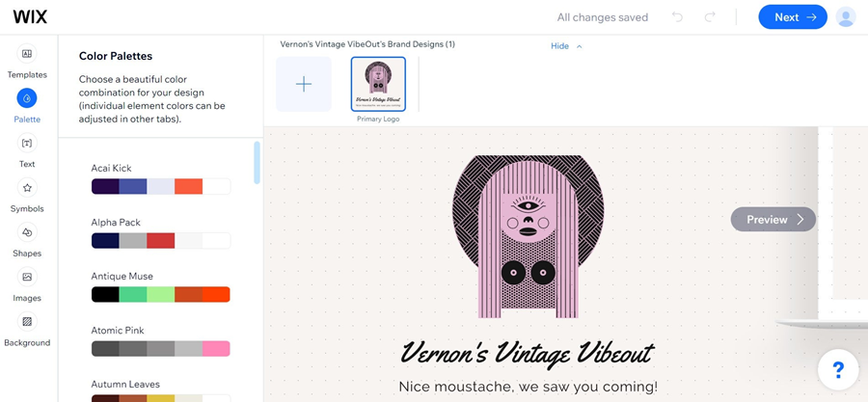The height and width of the screenshot is (402, 868).
Task: Click the redo arrow icon
Action: click(710, 17)
